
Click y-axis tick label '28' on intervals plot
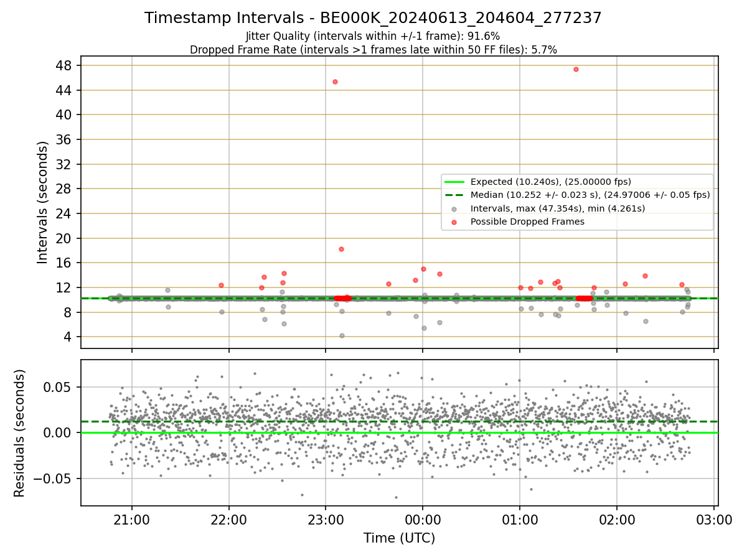tap(65, 189)
